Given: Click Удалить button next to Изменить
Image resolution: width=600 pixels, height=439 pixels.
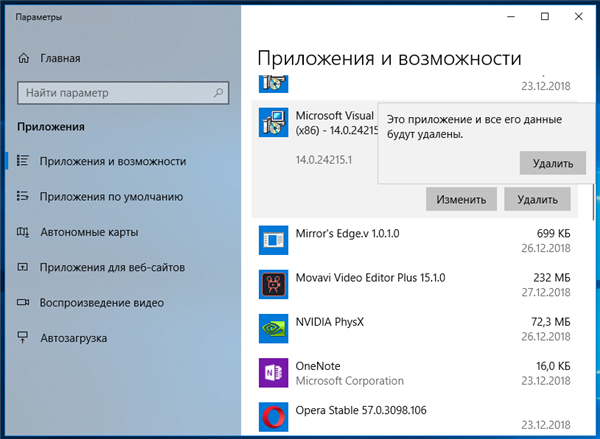Looking at the screenshot, I should 537,199.
